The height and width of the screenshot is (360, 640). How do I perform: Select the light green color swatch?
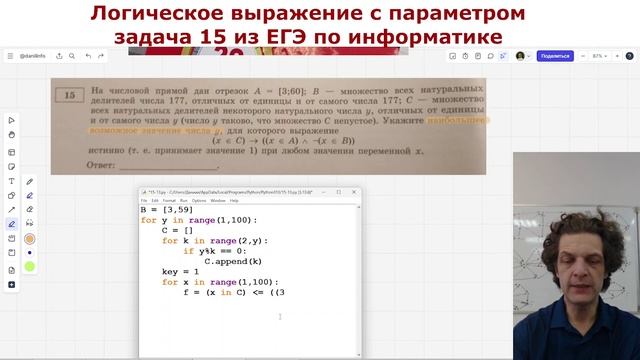click(x=29, y=267)
